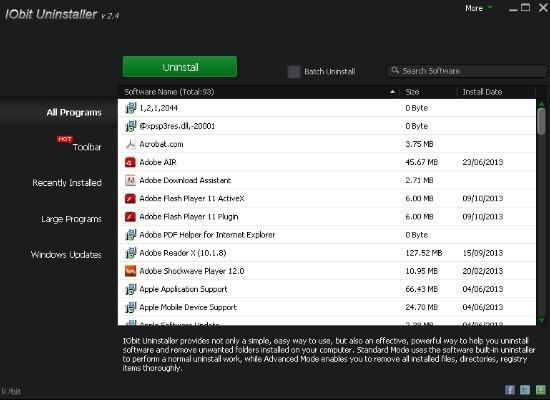Click the Apple Application Support icon
The image size is (550, 400).
click(x=130, y=289)
